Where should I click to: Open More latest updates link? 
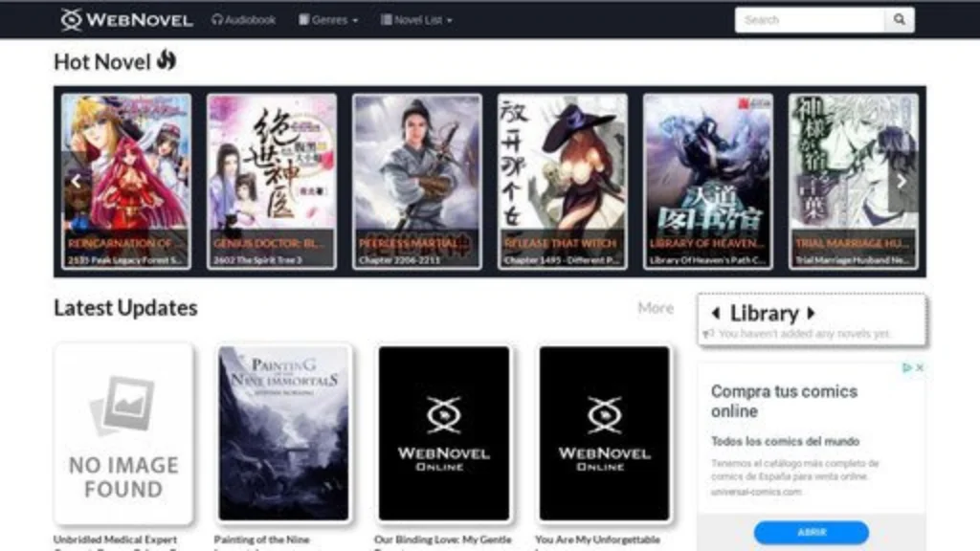coord(656,308)
